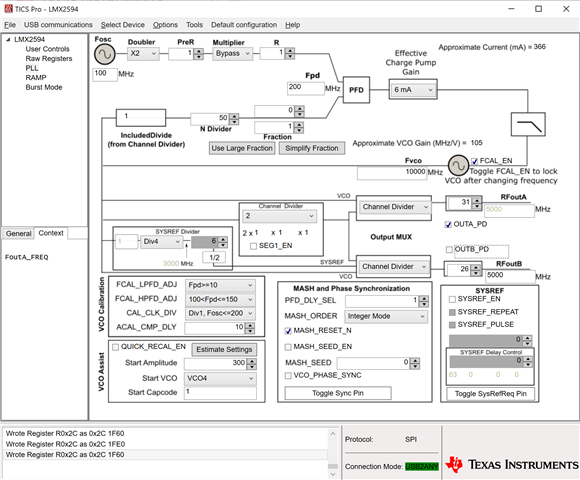This screenshot has height=480, width=580.
Task: Click the ACAL_CMP_DLY spinner arrows
Action: point(250,328)
